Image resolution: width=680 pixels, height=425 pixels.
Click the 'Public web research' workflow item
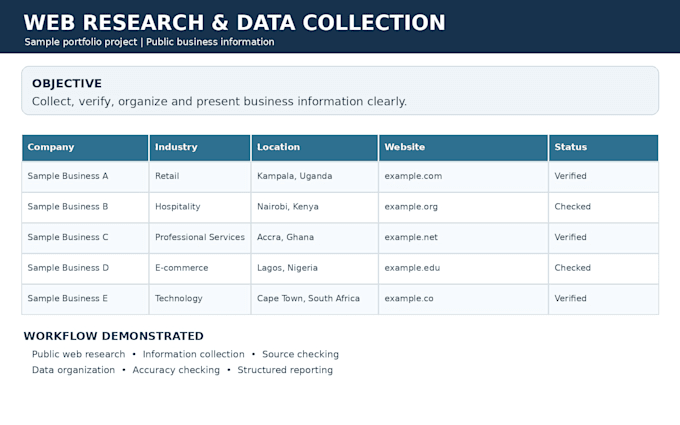[x=78, y=354]
